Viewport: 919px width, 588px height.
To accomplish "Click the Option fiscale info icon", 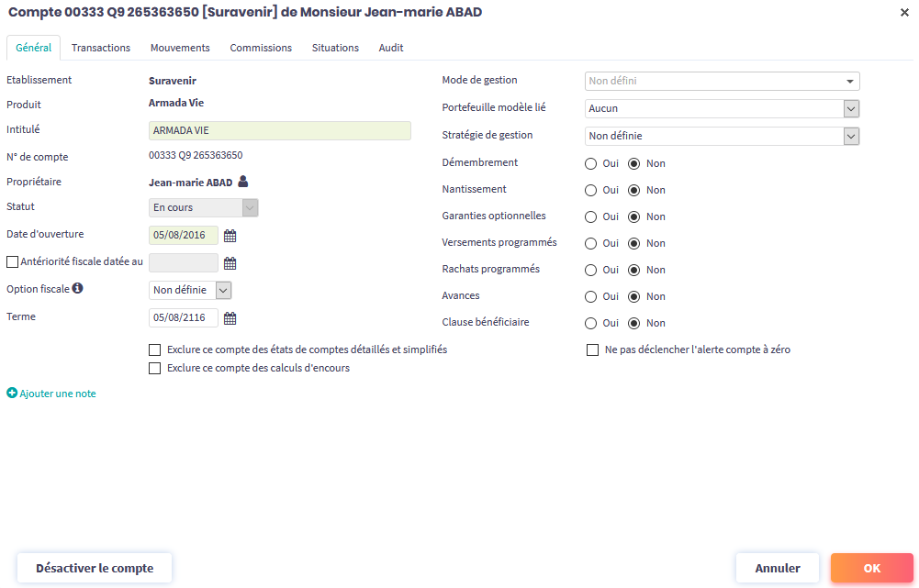I will click(78, 288).
